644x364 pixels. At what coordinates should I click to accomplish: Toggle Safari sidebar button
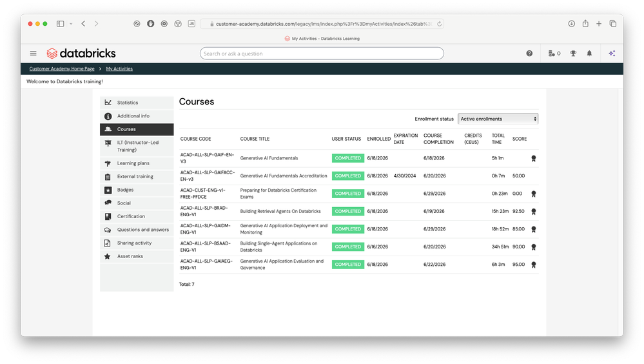tap(61, 24)
